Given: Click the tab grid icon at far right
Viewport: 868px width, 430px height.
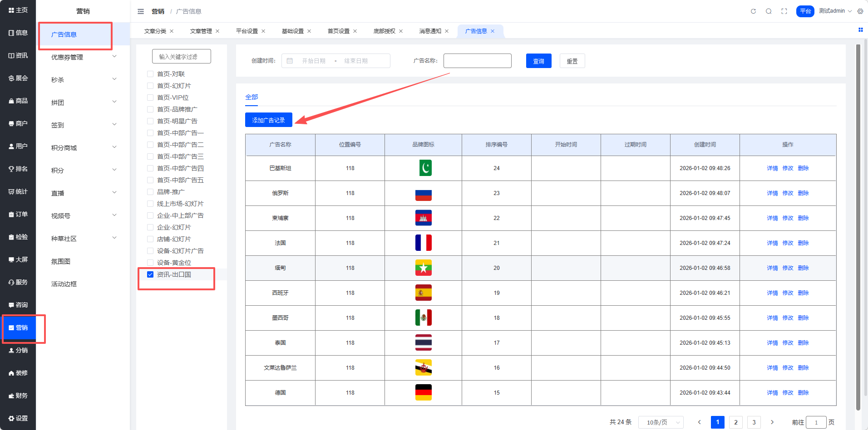Looking at the screenshot, I should coord(860,30).
